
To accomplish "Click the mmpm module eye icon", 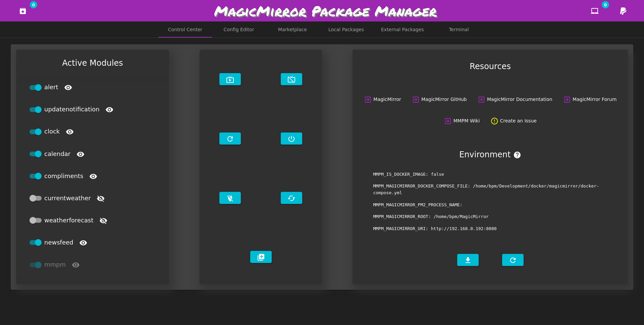I will click(76, 265).
